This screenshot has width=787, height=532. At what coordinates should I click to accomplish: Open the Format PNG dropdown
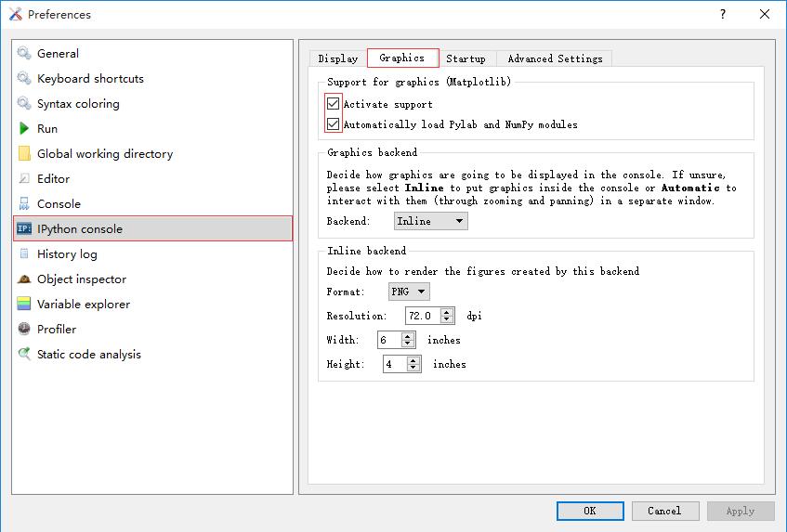click(x=409, y=292)
